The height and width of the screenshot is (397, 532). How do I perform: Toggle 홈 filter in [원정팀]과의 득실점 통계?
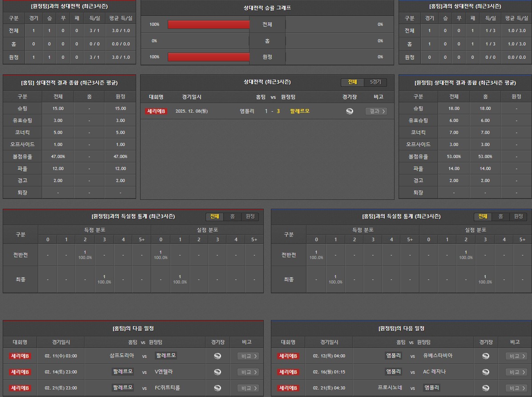[x=232, y=217]
